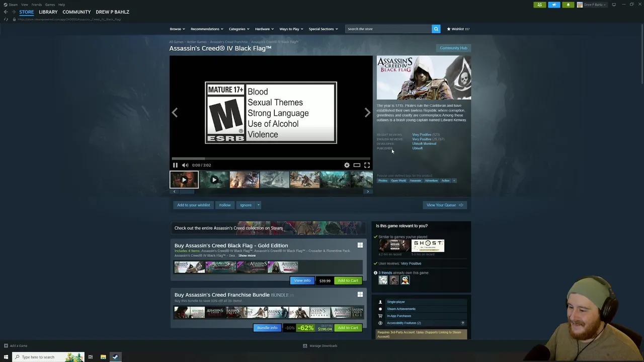Go back with the Steam back arrow
The width and height of the screenshot is (644, 362).
[x=6, y=12]
